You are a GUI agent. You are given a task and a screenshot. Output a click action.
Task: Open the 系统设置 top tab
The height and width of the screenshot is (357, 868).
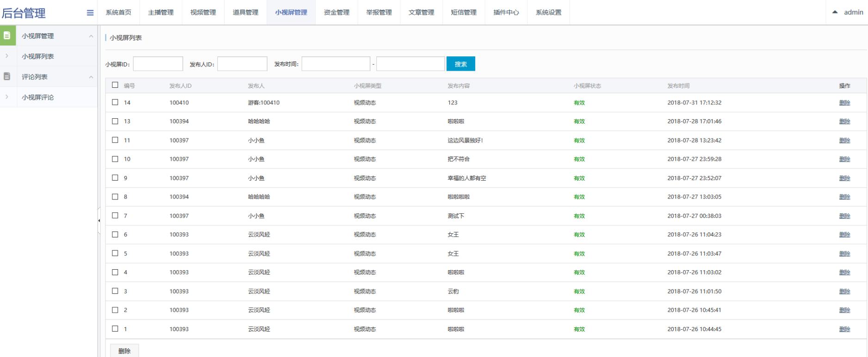click(548, 12)
